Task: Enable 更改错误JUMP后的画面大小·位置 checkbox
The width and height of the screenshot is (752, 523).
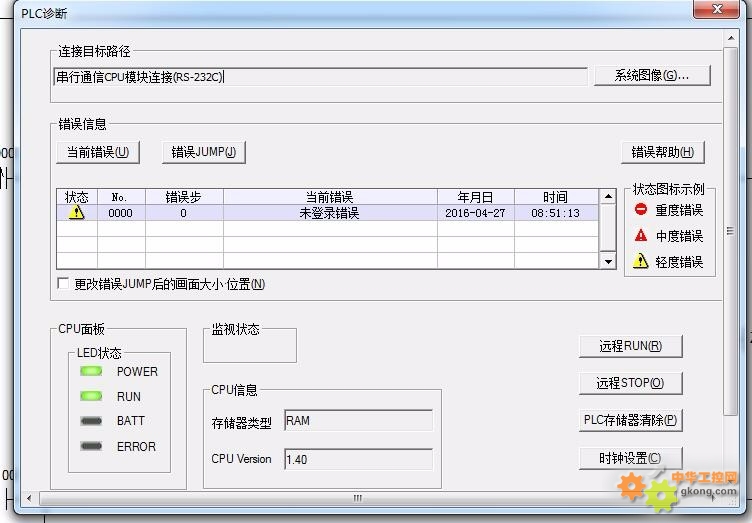Action: click(x=63, y=283)
